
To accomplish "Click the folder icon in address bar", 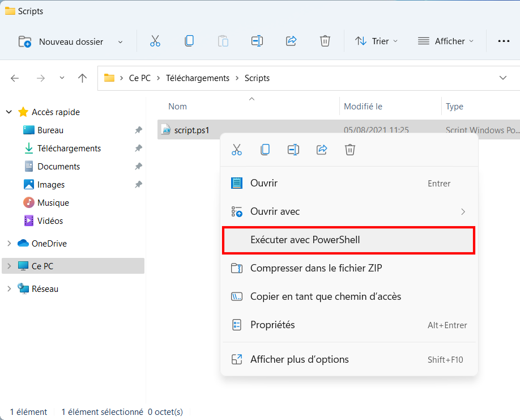I will [109, 78].
